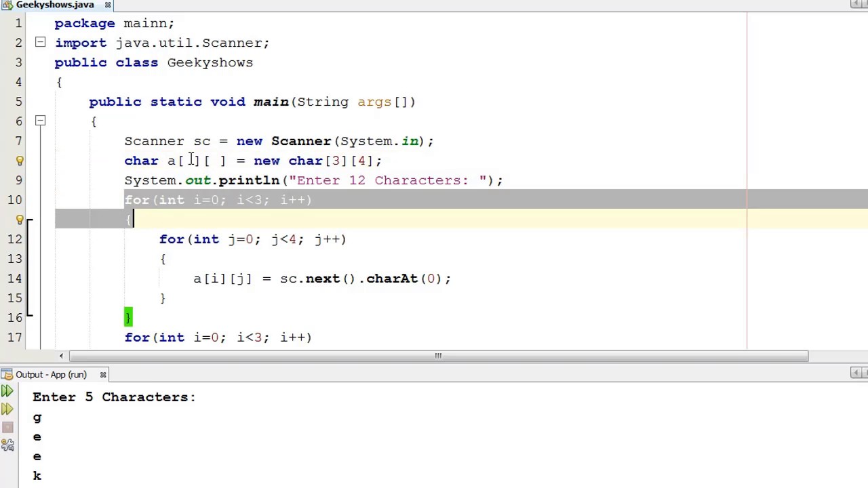Click the editor horizontal scrollbar thumb

pos(438,356)
